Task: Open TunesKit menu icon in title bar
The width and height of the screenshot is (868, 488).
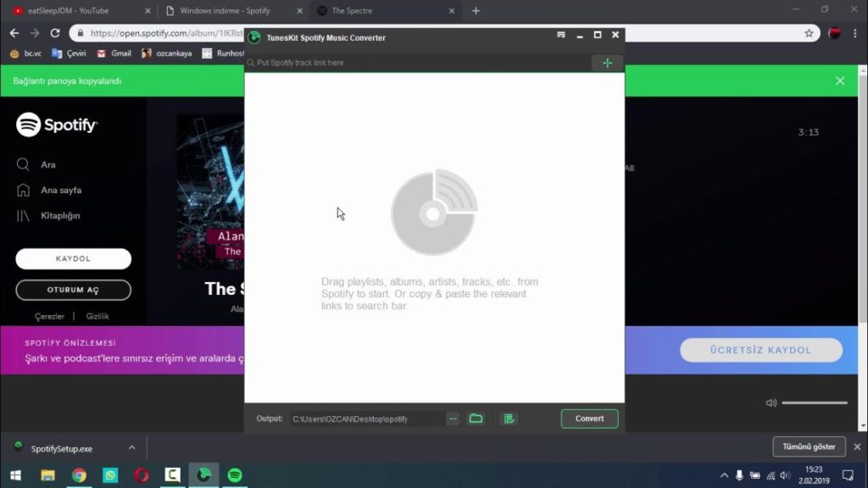Action: pos(561,35)
